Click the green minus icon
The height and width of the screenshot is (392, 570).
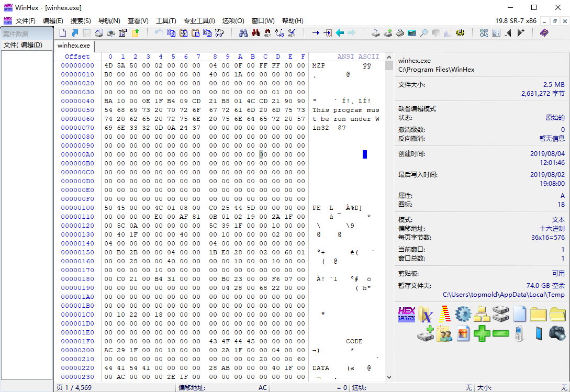click(x=500, y=333)
